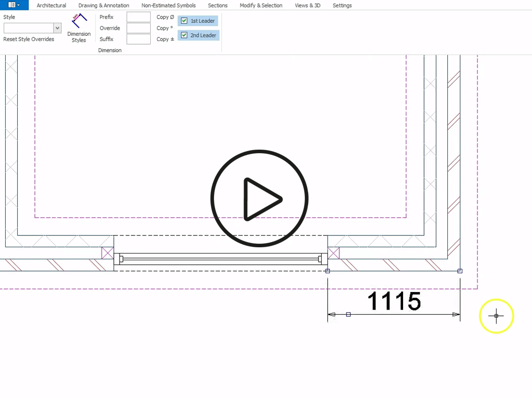Click the left arrowhead of the dimension

point(332,314)
